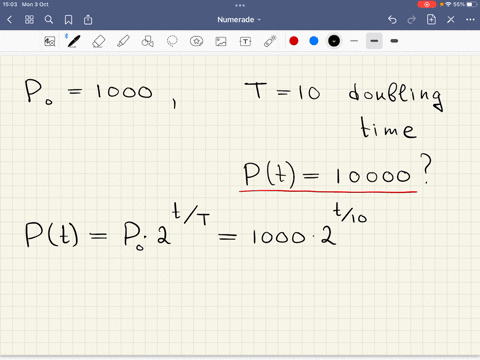The width and height of the screenshot is (480, 360).
Task: Choose the blue pen color
Action: point(314,41)
